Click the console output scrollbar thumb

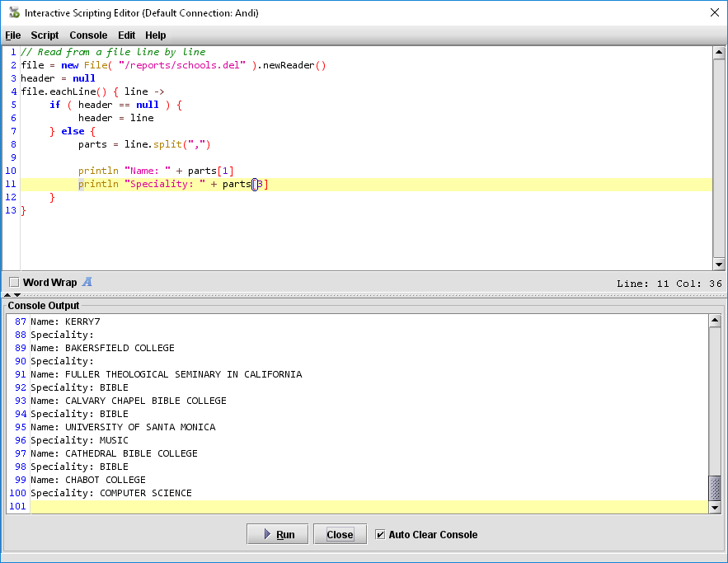[x=715, y=488]
